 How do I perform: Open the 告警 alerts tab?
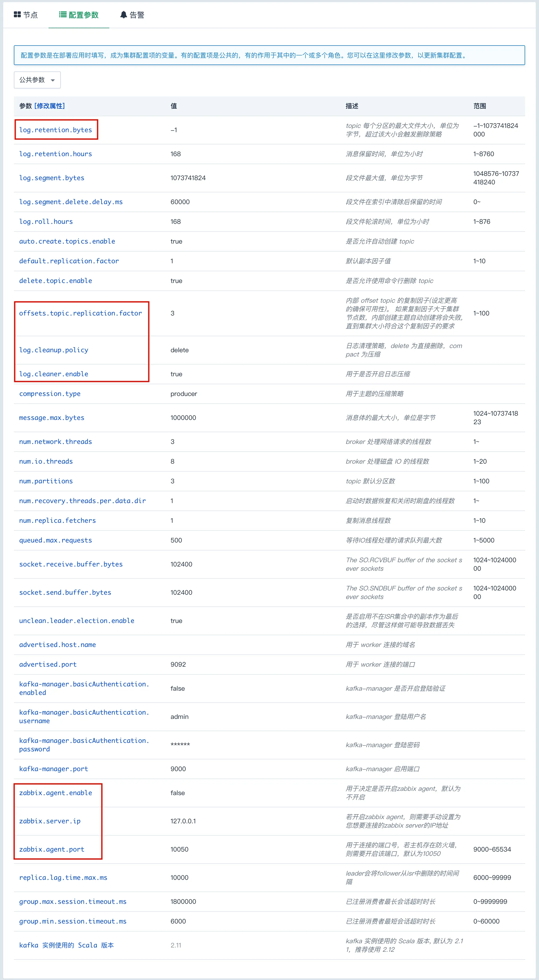tap(132, 15)
